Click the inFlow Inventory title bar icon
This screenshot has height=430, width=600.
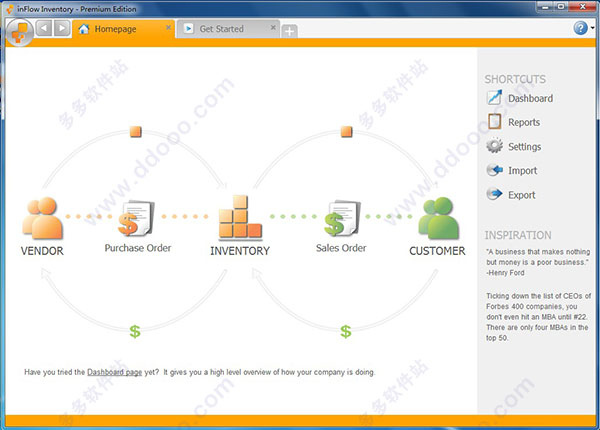10,9
